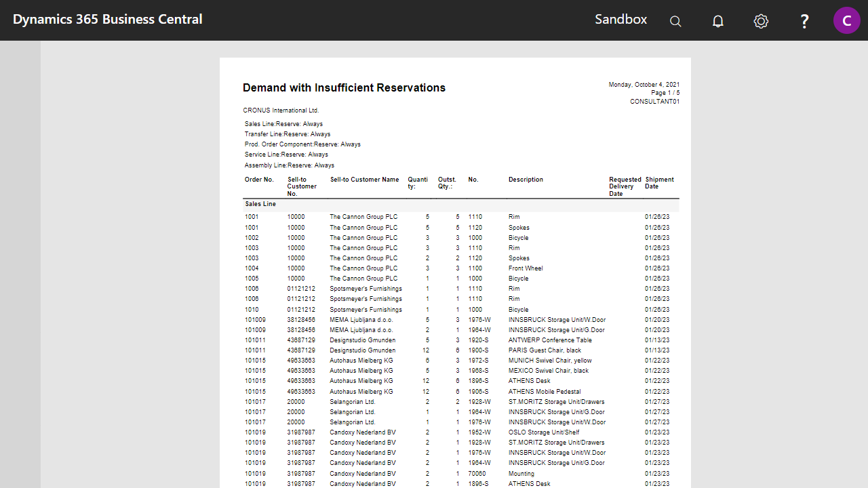The image size is (868, 488).
Task: Click the Sales Line section header
Action: pyautogui.click(x=260, y=203)
